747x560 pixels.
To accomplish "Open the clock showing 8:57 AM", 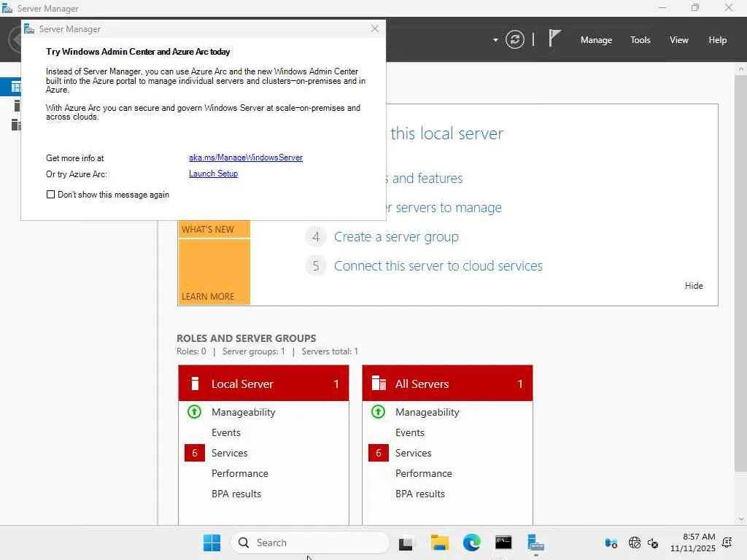I will tap(693, 542).
